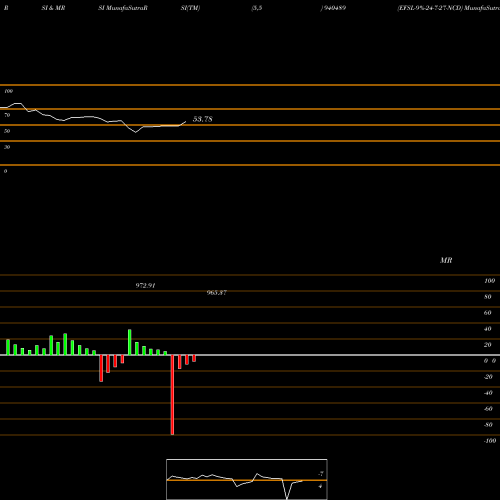Image resolution: width=500 pixels, height=500 pixels.
Task: Click the MR panel title label
Action: [x=446, y=260]
